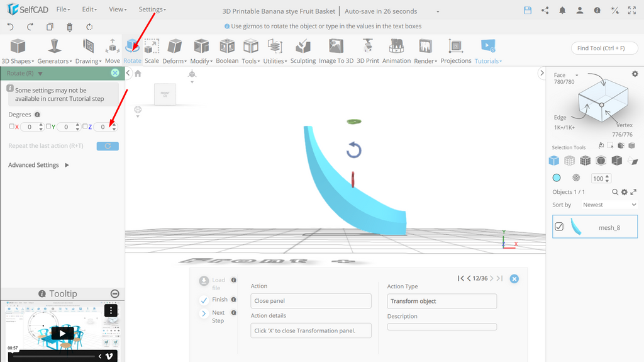Click the tutorial Finish checkmark
The width and height of the screenshot is (644, 362).
coord(204,300)
